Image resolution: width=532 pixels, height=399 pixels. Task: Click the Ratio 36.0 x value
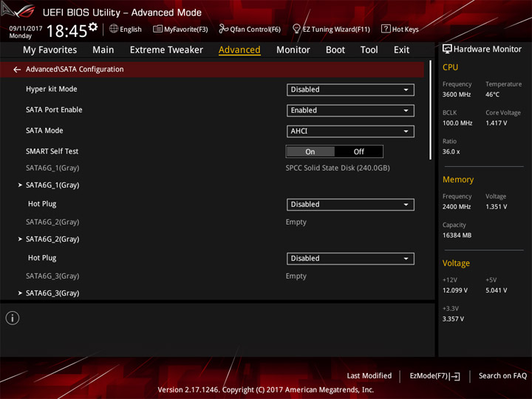pyautogui.click(x=451, y=151)
